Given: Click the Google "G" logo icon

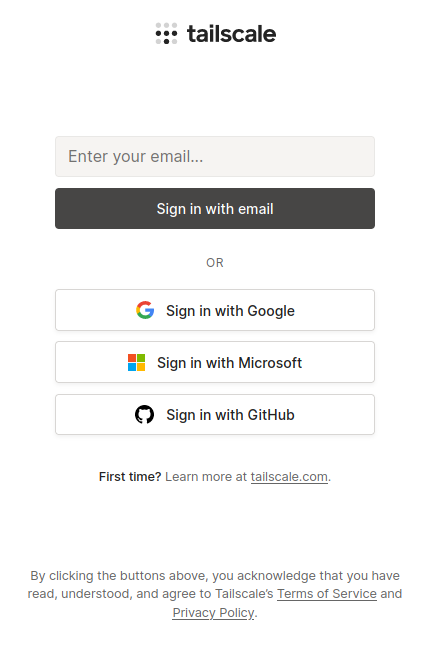Looking at the screenshot, I should click(145, 310).
